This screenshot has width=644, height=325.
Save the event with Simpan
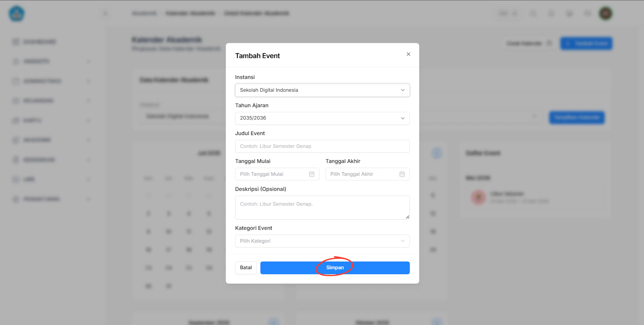pyautogui.click(x=335, y=268)
